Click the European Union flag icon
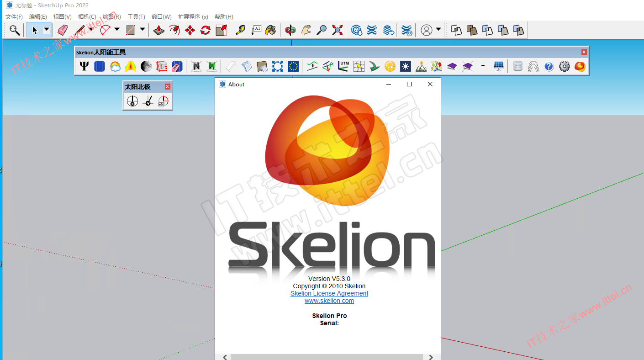This screenshot has width=644, height=360. [x=293, y=66]
